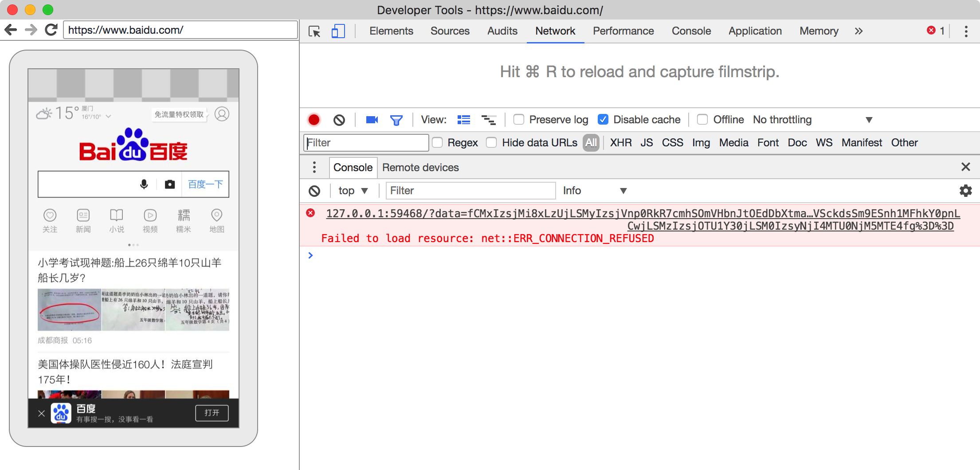Click the red record network log button
980x470 pixels.
tap(314, 120)
